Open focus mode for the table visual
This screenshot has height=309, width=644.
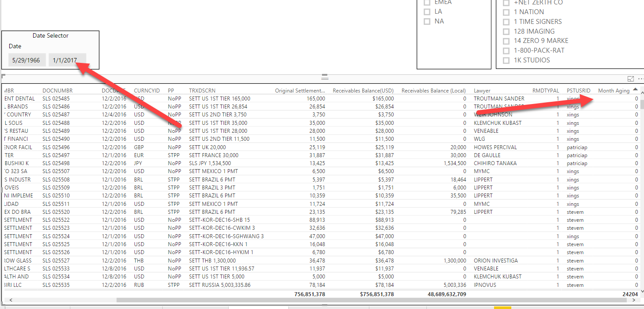pyautogui.click(x=631, y=79)
